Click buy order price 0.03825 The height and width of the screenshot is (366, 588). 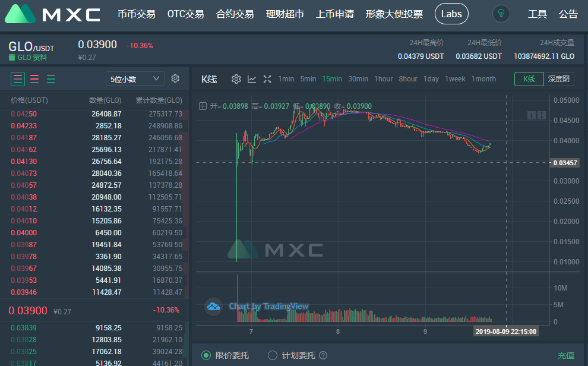coord(24,351)
